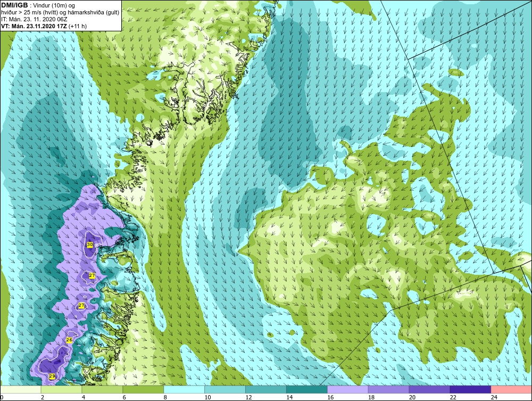
Task: Select the pink above-24 m/s legend swatch
Action: pyautogui.click(x=511, y=389)
